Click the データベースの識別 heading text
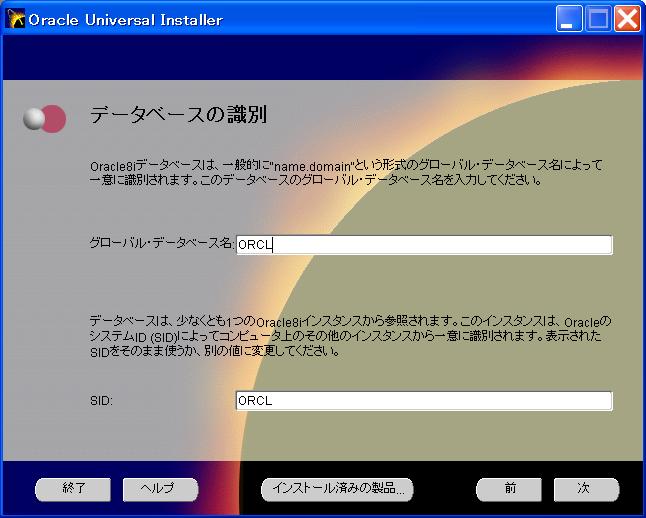Screen dimensions: 646x518 [178, 115]
